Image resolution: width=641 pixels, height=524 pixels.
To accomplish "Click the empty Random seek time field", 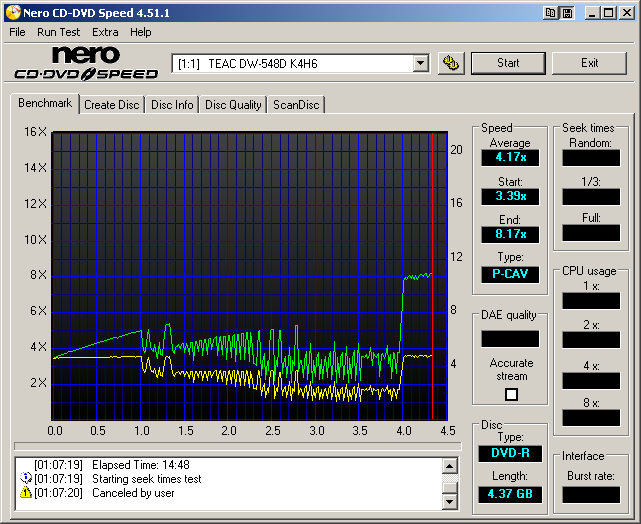I will pos(591,158).
